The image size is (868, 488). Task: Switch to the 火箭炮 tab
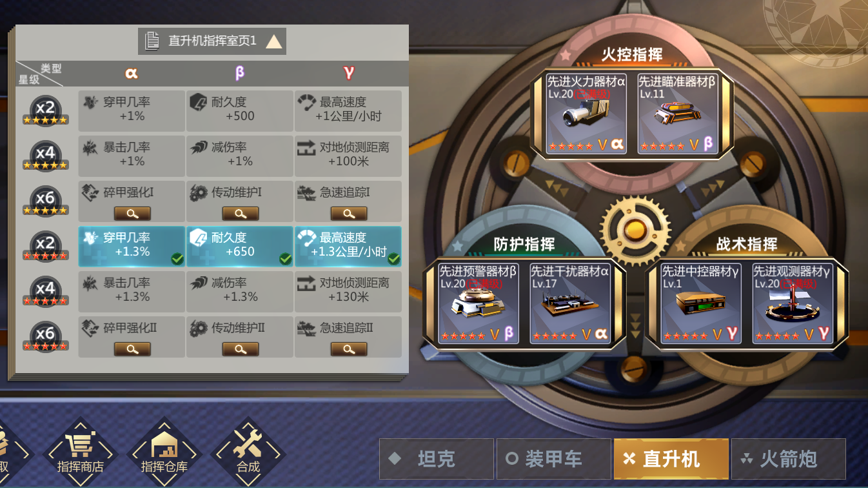pyautogui.click(x=789, y=459)
